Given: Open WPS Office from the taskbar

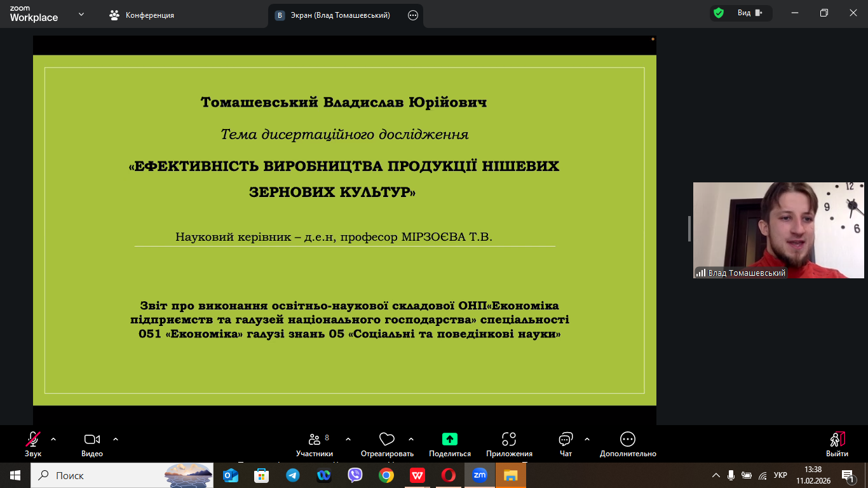Looking at the screenshot, I should point(417,475).
